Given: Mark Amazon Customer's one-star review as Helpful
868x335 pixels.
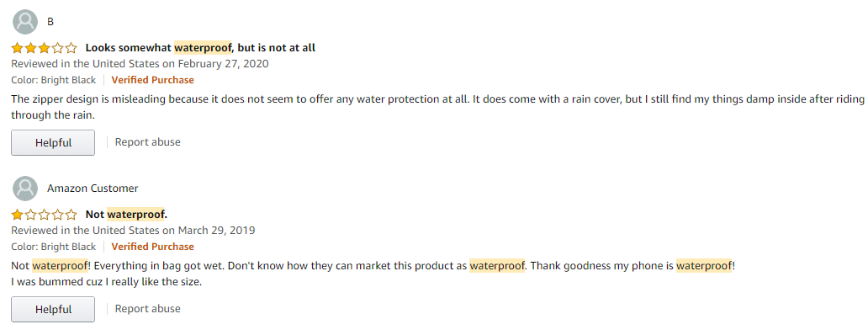Looking at the screenshot, I should [53, 309].
